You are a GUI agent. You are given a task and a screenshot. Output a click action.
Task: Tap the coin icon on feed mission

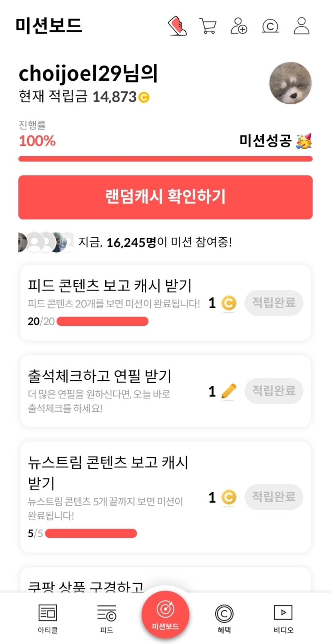[229, 303]
